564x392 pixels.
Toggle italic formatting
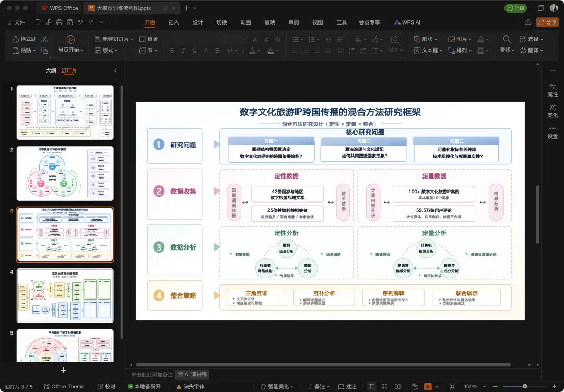click(x=183, y=50)
